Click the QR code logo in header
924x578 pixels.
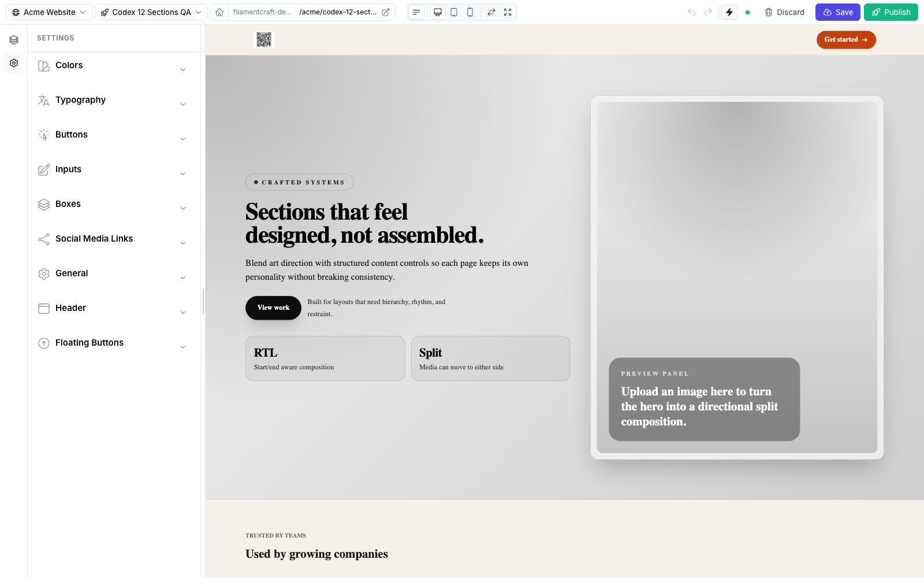pyautogui.click(x=264, y=39)
